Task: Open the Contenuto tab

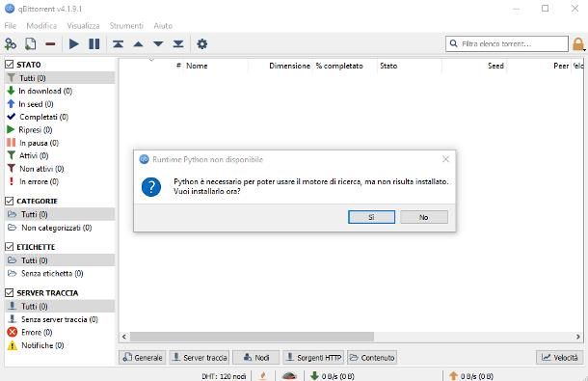Action: (x=372, y=357)
